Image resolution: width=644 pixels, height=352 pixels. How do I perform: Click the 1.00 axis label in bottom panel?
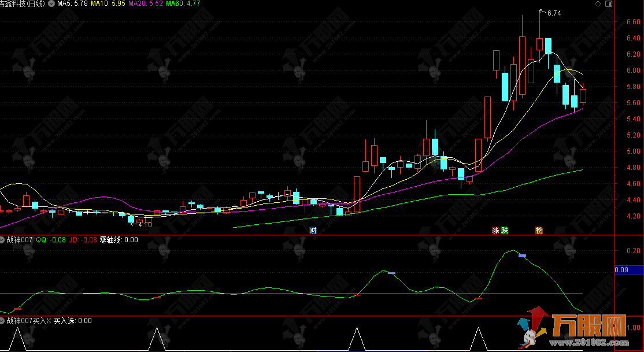tap(634, 327)
